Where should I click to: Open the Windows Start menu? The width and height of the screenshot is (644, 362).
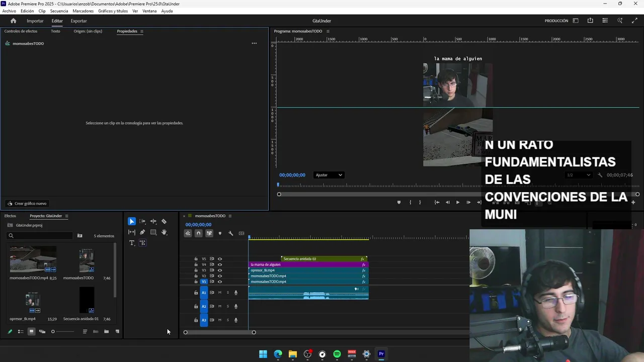click(263, 354)
